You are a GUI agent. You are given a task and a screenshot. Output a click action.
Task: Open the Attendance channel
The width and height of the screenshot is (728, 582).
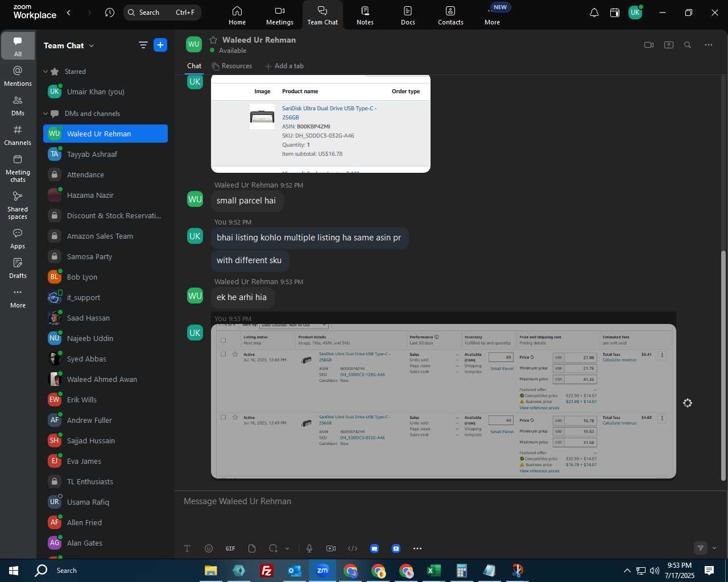click(105, 174)
